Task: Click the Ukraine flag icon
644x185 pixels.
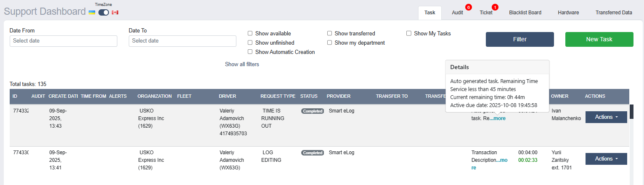Action: 92,13
